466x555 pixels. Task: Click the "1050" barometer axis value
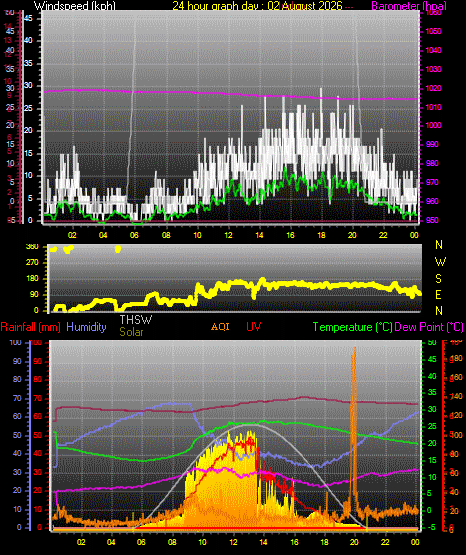[x=433, y=31]
